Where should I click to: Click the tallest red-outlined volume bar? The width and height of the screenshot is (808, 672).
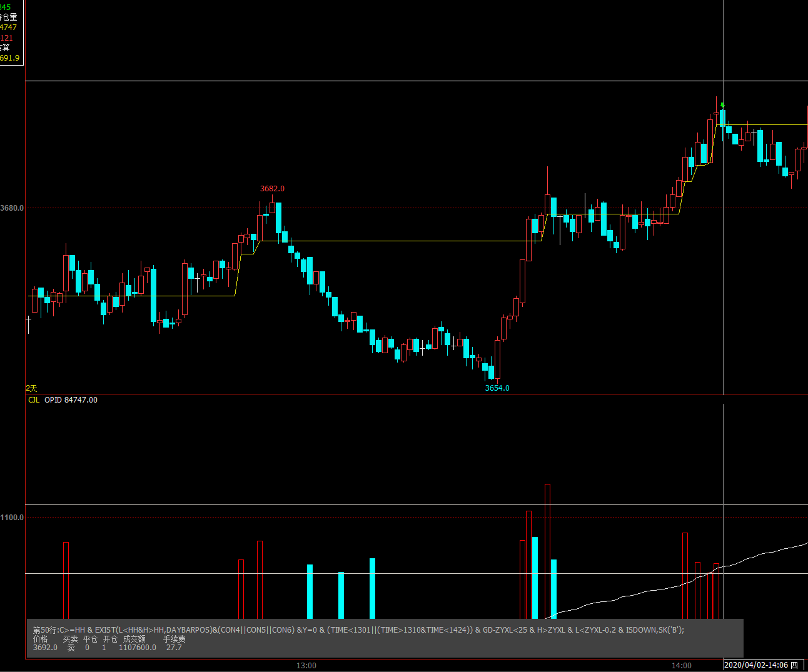click(x=547, y=550)
